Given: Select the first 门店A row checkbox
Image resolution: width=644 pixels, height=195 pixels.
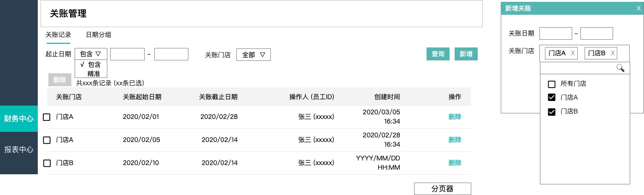Looking at the screenshot, I should point(47,117).
